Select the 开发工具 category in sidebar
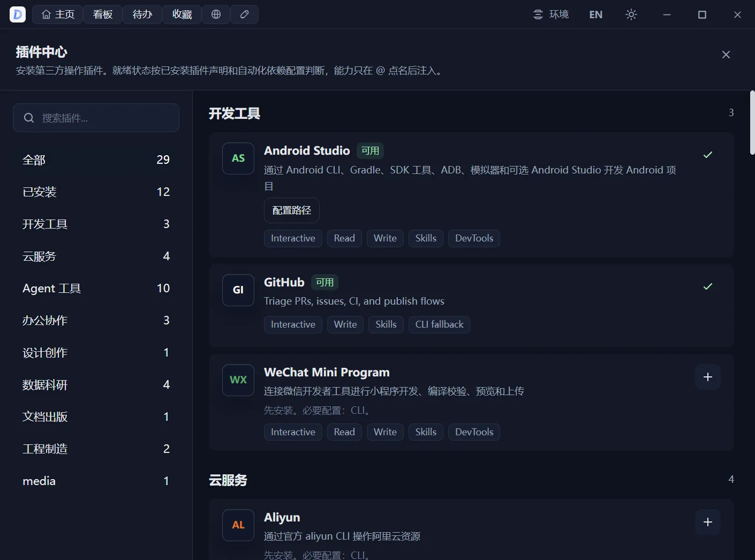This screenshot has height=560, width=755. click(96, 224)
